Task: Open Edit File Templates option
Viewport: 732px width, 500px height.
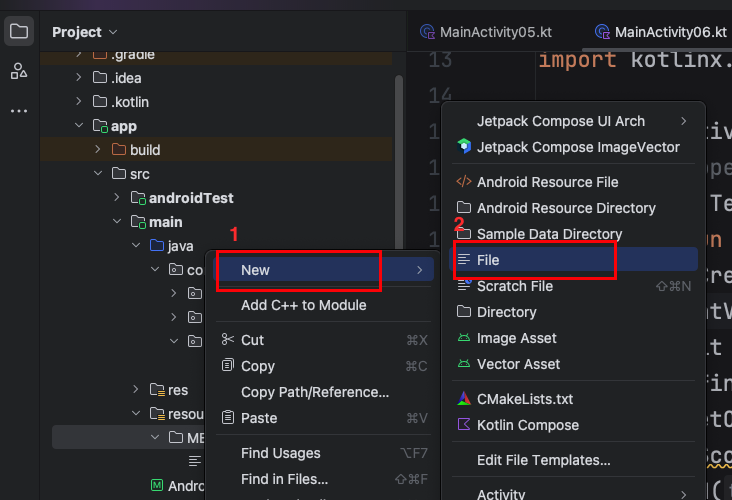Action: (543, 460)
